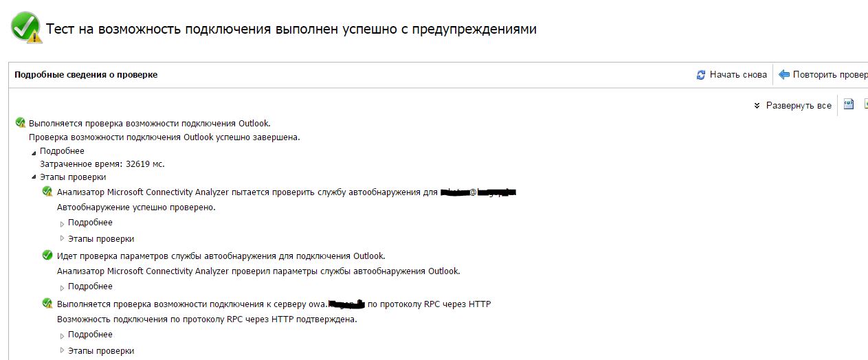Image resolution: width=868 pixels, height=360 pixels.
Task: Click the status icon of the RPC over HTTP step
Action: (x=47, y=303)
